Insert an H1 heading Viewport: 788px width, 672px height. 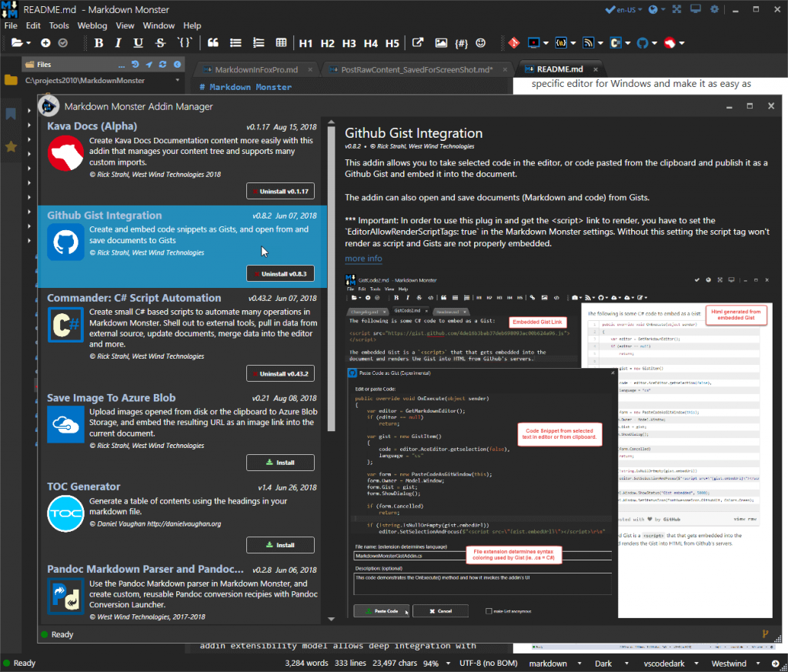point(306,43)
